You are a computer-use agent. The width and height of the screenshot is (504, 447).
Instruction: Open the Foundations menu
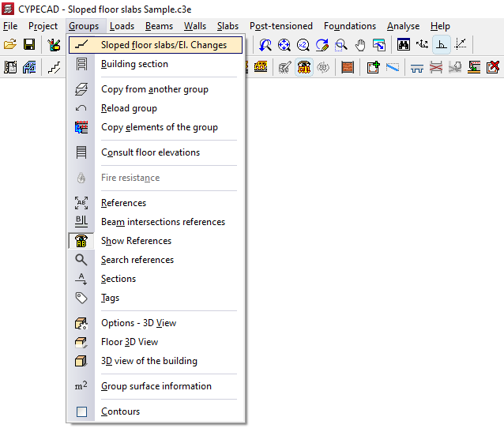pos(350,26)
